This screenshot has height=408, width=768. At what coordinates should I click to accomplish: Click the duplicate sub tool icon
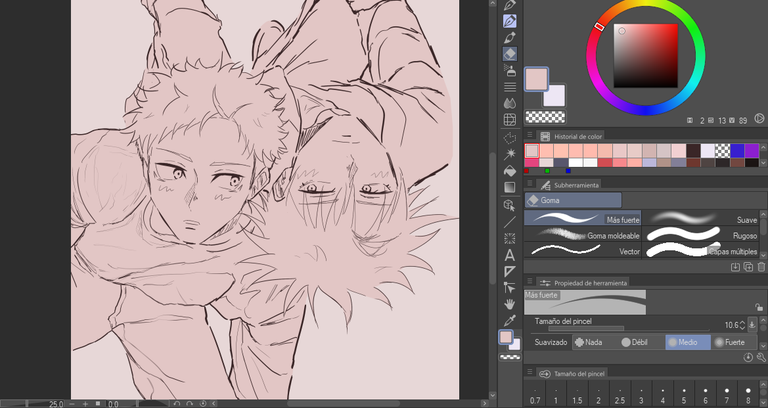748,267
